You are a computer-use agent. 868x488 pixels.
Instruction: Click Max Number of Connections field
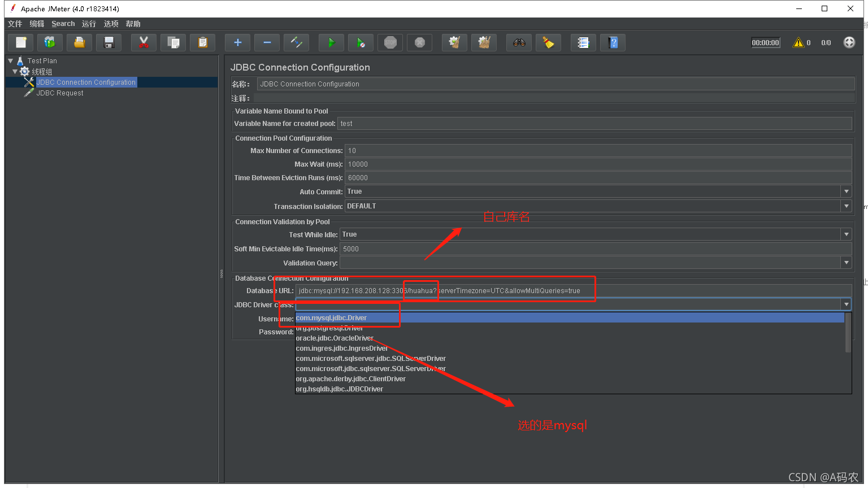(x=598, y=151)
